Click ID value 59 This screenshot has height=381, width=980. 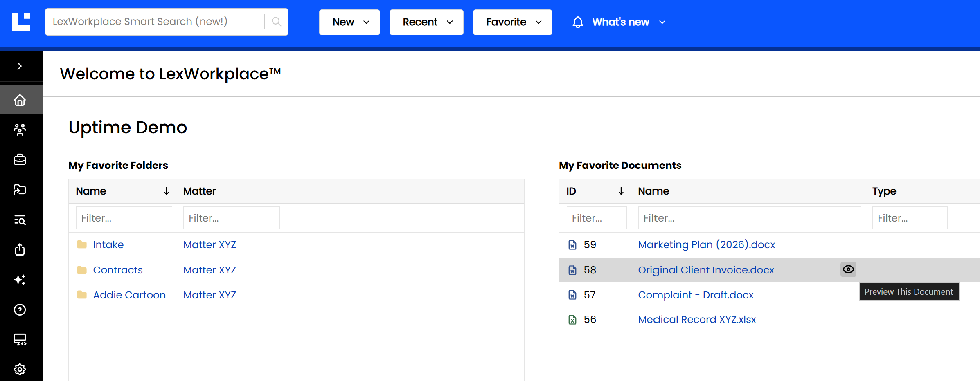590,244
